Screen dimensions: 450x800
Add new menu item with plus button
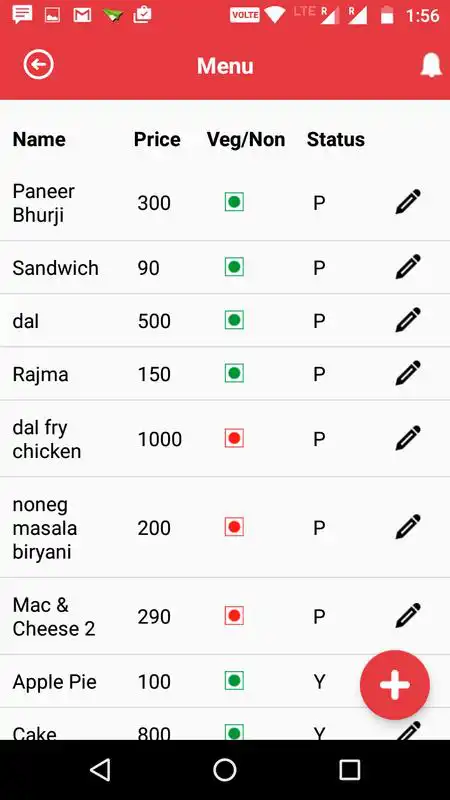(x=395, y=685)
